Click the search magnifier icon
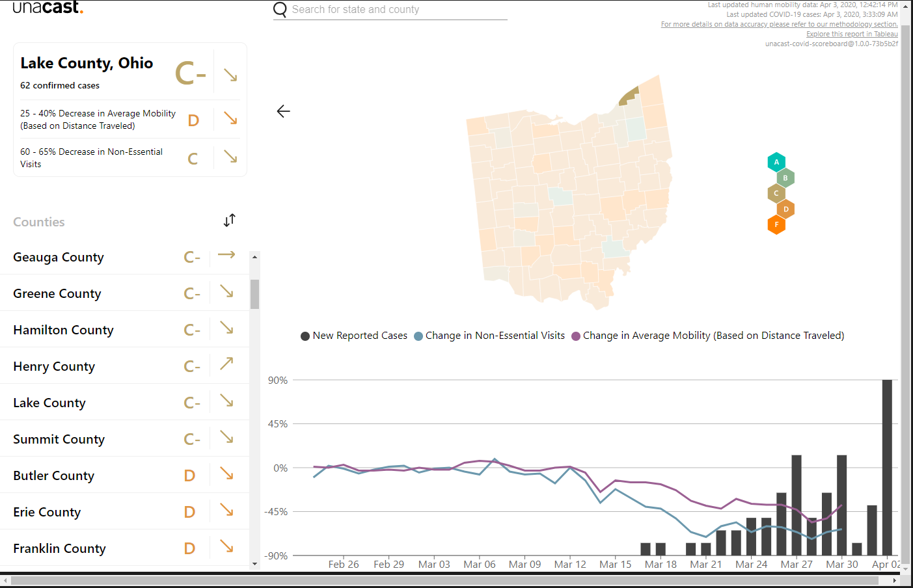 pos(280,10)
